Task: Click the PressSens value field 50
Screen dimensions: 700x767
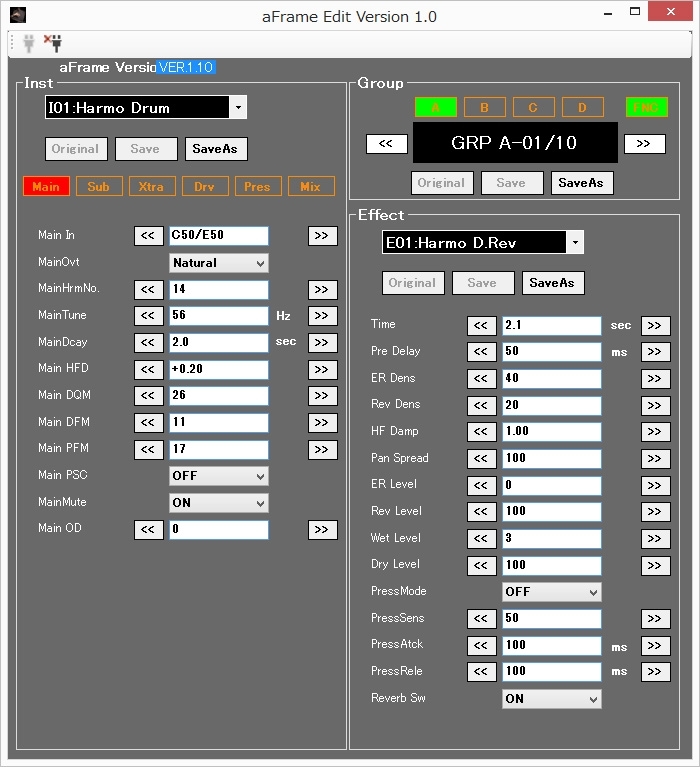Action: (552, 619)
